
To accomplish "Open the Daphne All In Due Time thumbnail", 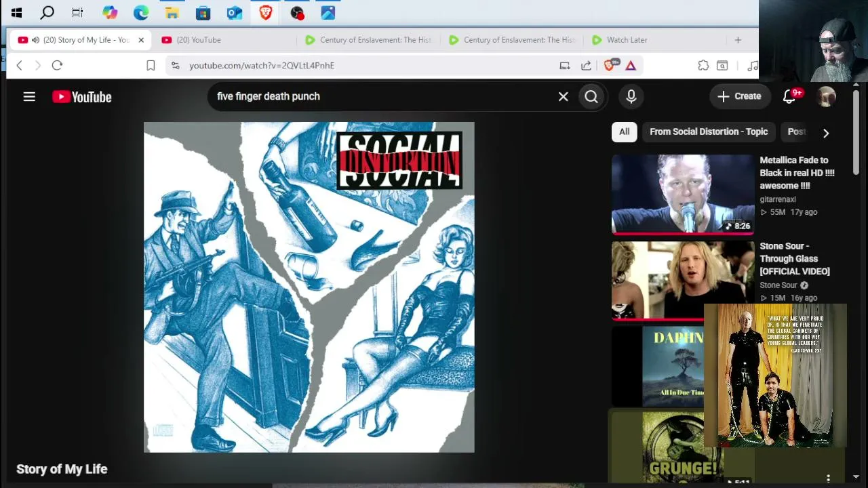I will coord(658,366).
